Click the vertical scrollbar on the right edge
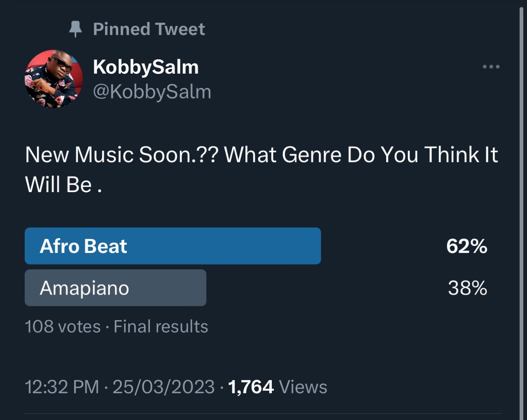 [x=521, y=206]
